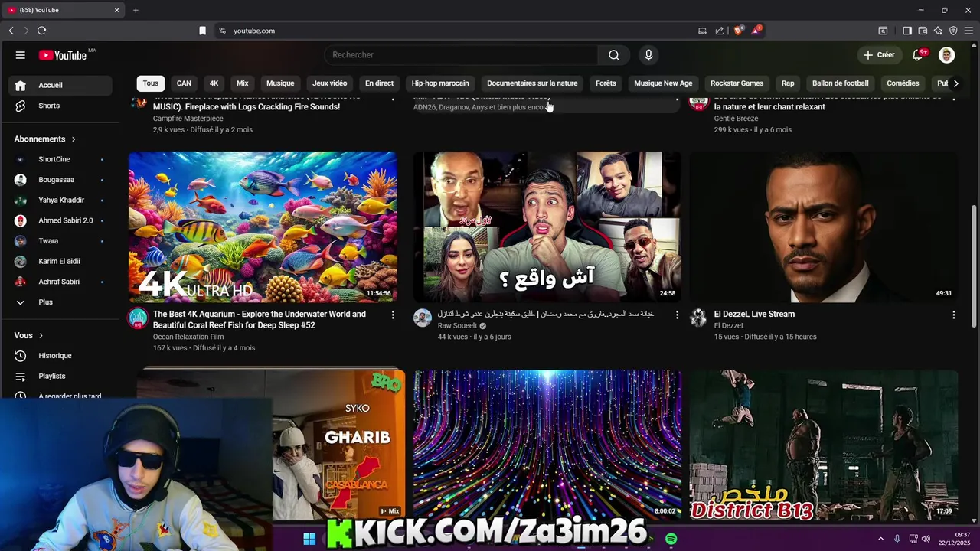Open a new browser tab
Image resolution: width=980 pixels, height=551 pixels.
click(136, 10)
